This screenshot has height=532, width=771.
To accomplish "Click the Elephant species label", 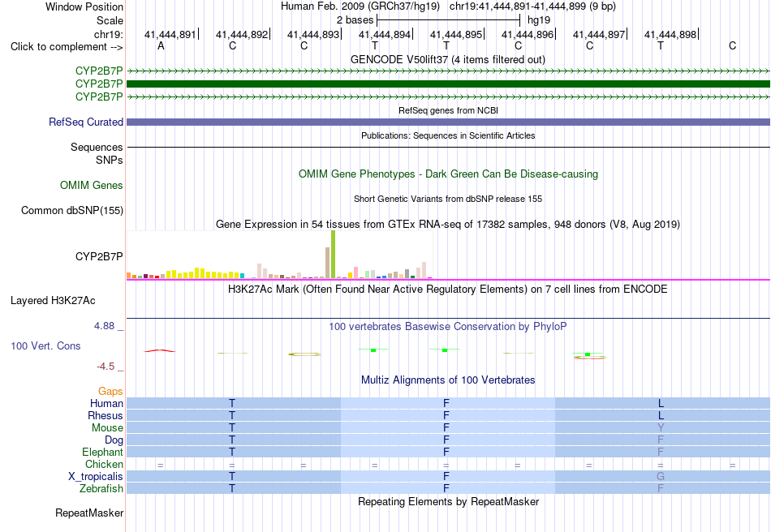I will (x=102, y=452).
